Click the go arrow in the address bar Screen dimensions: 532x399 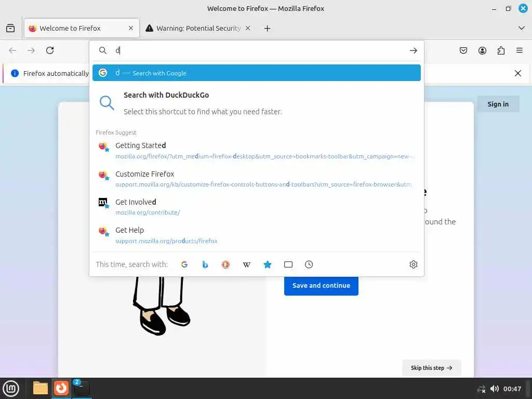[x=413, y=50]
